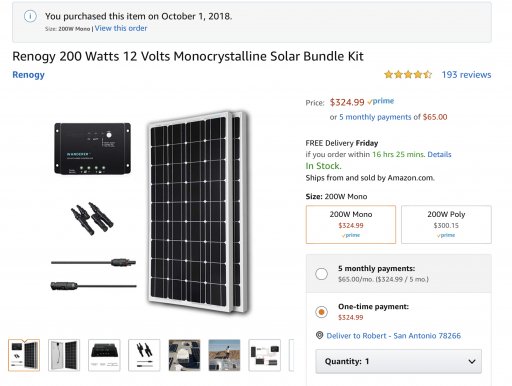Open the Quantity dropdown

pos(398,361)
